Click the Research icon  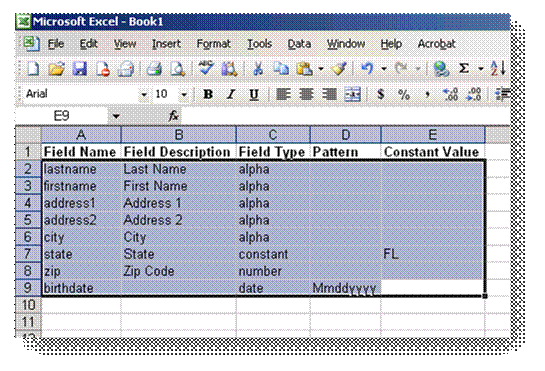pos(229,68)
